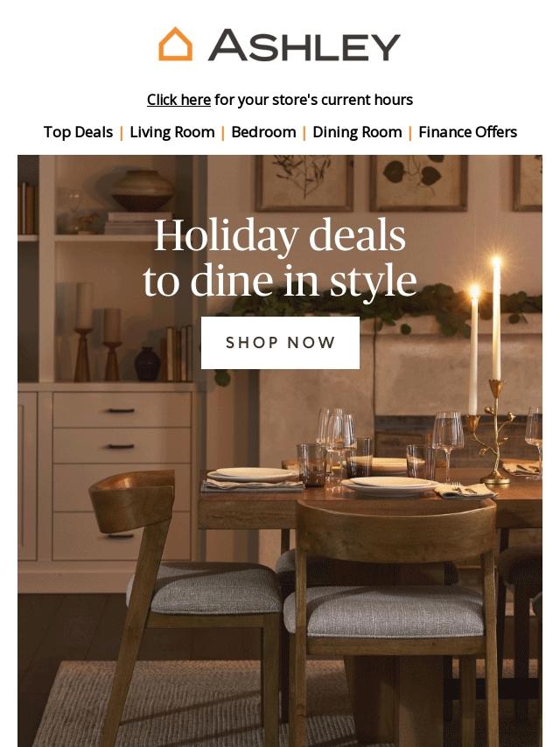Click the orange house logo icon
The image size is (560, 747).
[175, 45]
